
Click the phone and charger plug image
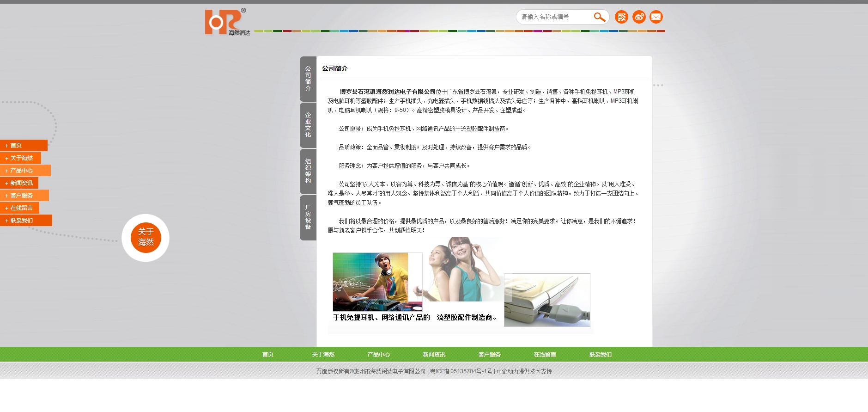[x=547, y=300]
